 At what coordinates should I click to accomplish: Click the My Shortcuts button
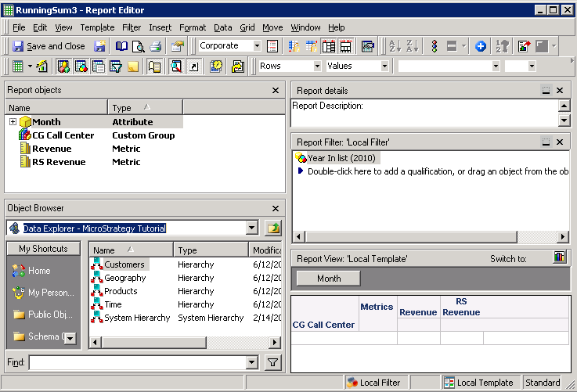(43, 249)
